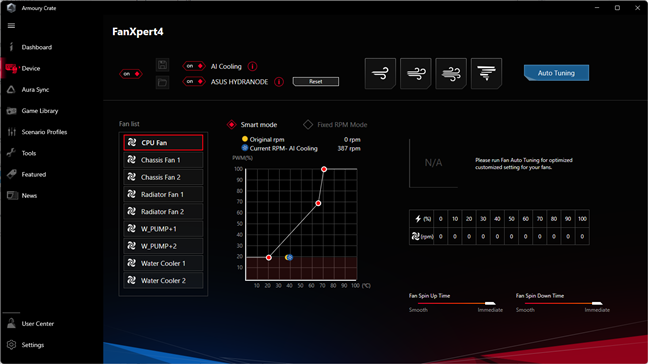Show ASUS HYDRANODE info icon
Viewport: 648px width, 364px height.
[279, 82]
